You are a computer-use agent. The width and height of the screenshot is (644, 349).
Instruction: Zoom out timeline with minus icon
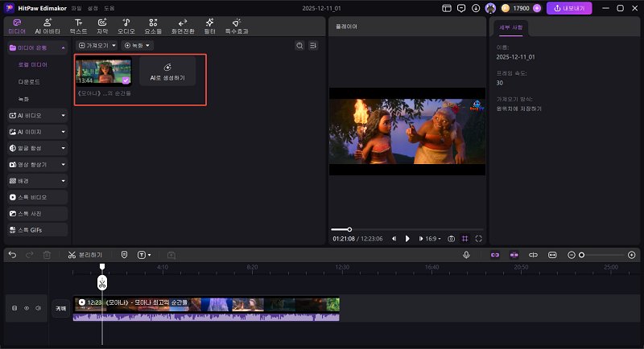572,255
